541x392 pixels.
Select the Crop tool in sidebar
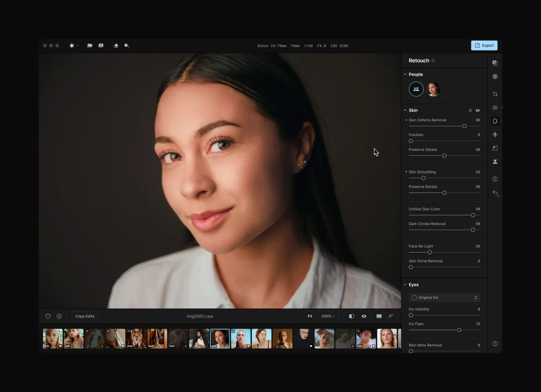coord(495,94)
